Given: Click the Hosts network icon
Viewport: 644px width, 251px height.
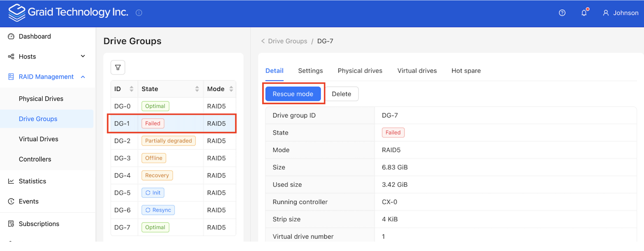Looking at the screenshot, I should pyautogui.click(x=11, y=56).
